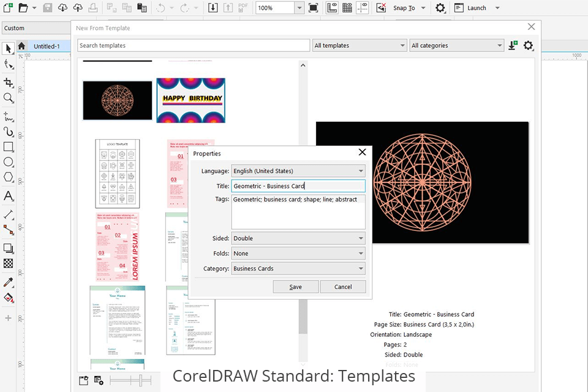This screenshot has height=392, width=588.
Task: Select the Interactive Fill tool
Action: coord(8,298)
